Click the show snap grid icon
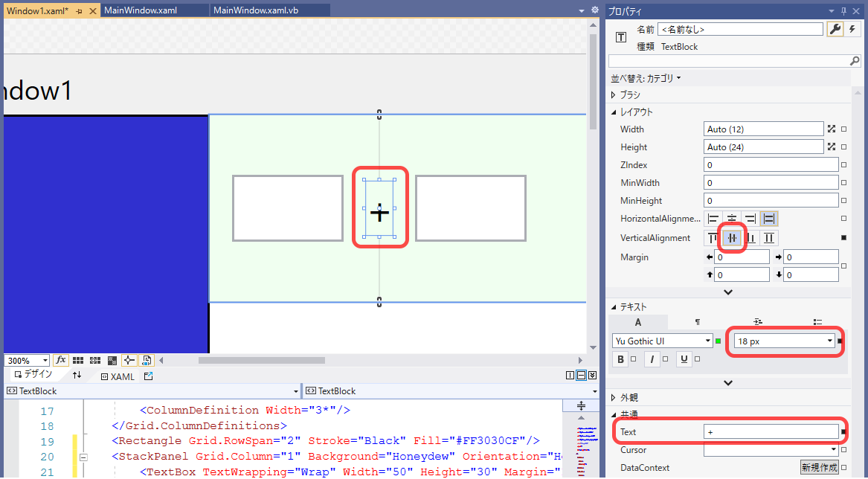The width and height of the screenshot is (868, 479). pos(77,360)
